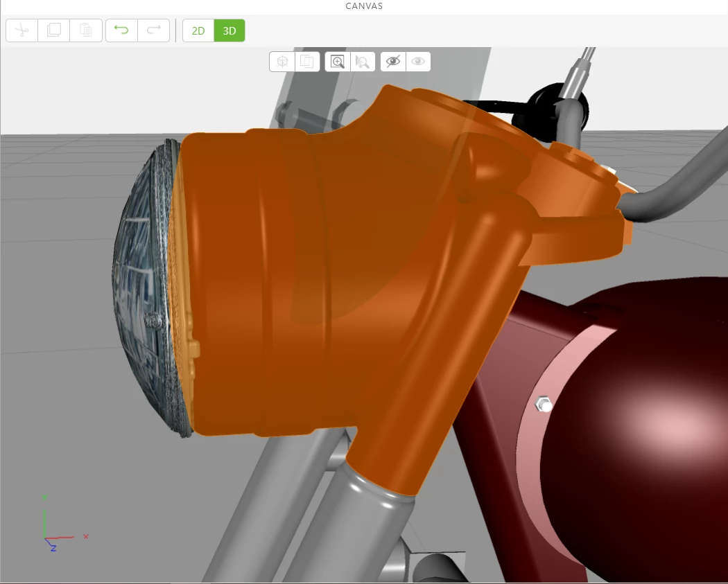Viewport: 728px width, 584px height.
Task: Click the 3D cube wireframe icon
Action: tap(282, 62)
